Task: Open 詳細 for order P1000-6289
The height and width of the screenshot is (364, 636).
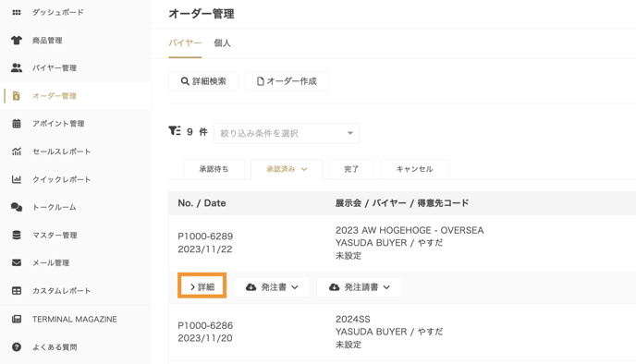Action: (202, 287)
